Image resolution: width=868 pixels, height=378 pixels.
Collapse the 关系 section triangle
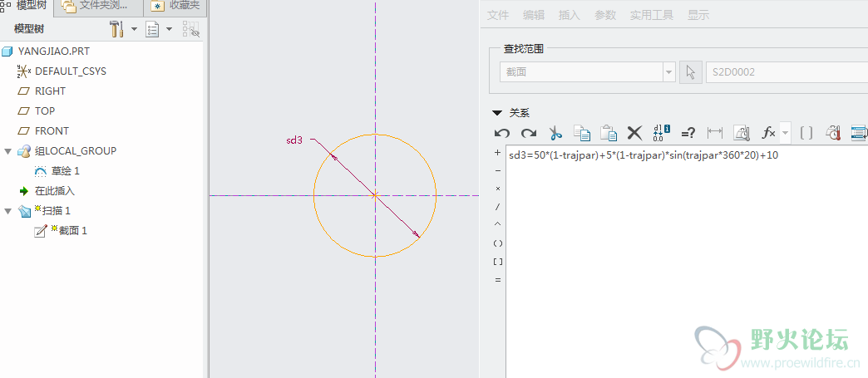coord(496,113)
